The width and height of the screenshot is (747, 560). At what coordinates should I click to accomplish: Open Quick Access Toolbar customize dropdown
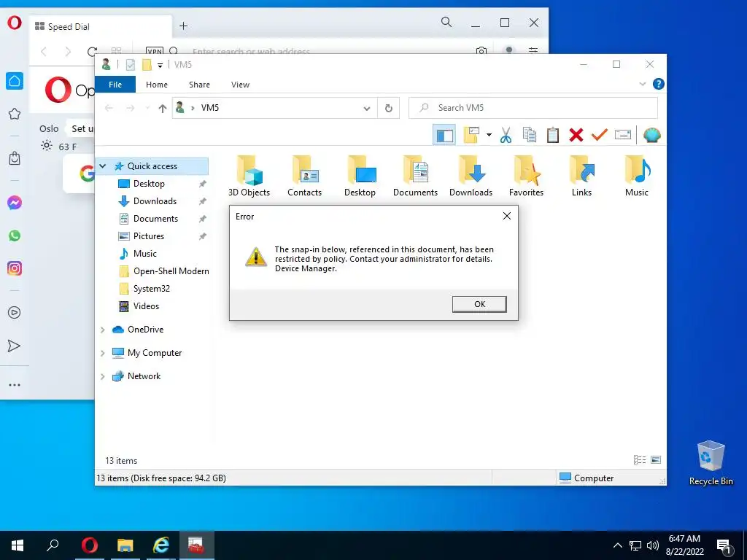(x=160, y=65)
